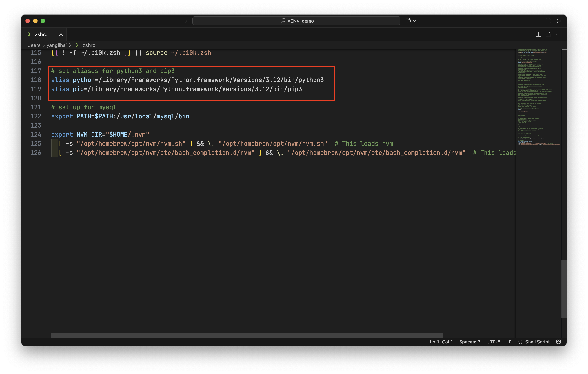588x374 pixels.
Task: Switch line endings via LF indicator
Action: [x=509, y=342]
